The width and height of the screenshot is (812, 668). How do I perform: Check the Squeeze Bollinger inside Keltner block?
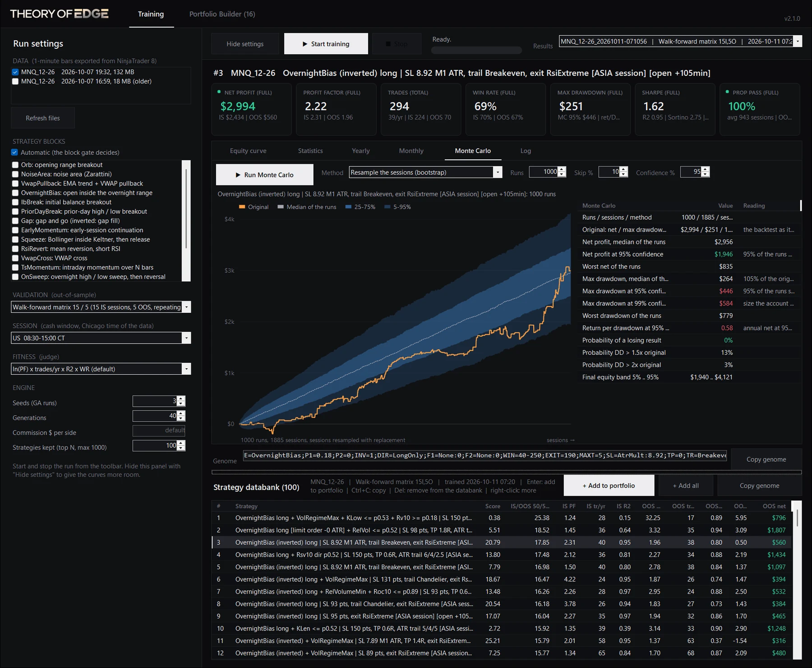point(15,239)
